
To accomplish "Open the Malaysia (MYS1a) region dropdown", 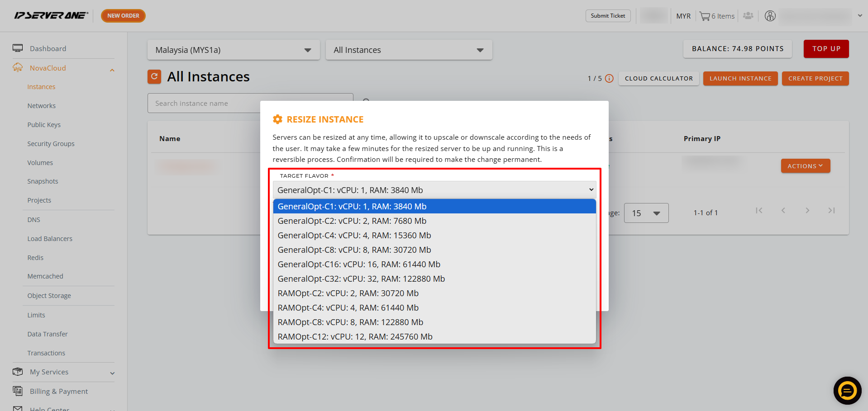I will [234, 50].
